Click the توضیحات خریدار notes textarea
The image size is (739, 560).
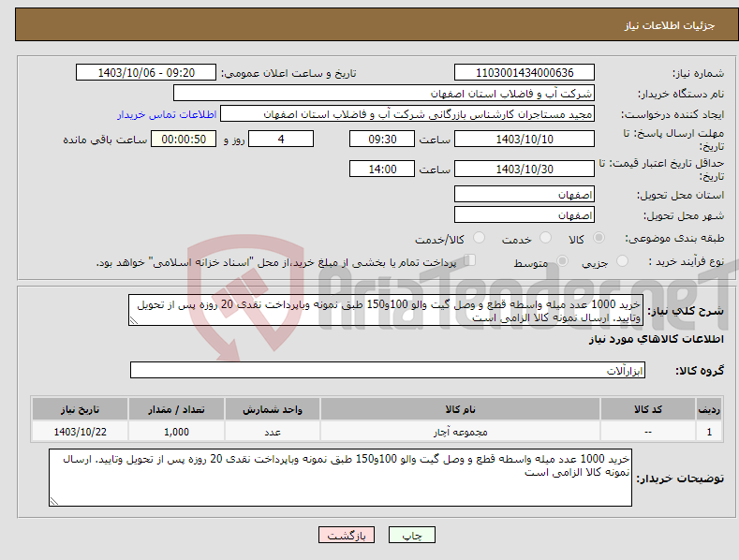click(x=340, y=478)
